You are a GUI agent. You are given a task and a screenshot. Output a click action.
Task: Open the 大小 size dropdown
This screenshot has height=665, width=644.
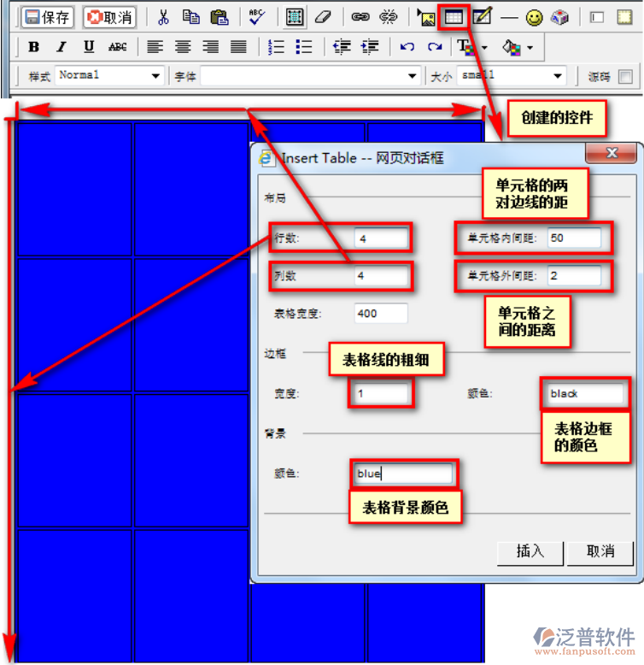pos(512,76)
